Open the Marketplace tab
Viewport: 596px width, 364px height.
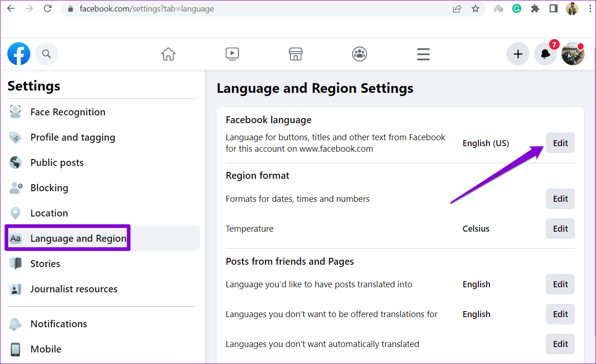coord(295,54)
